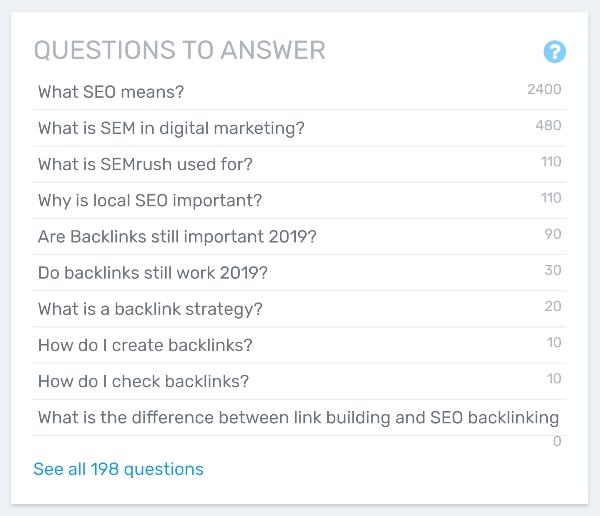Click the 480 search volume value
The height and width of the screenshot is (516, 600).
click(x=548, y=126)
